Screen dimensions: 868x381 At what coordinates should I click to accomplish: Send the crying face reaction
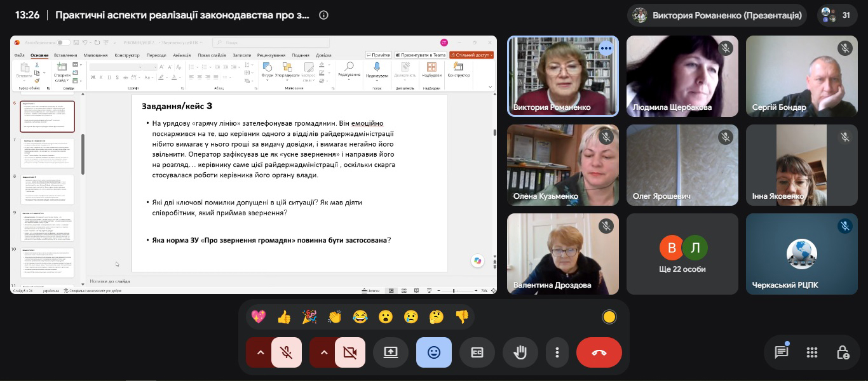click(411, 316)
